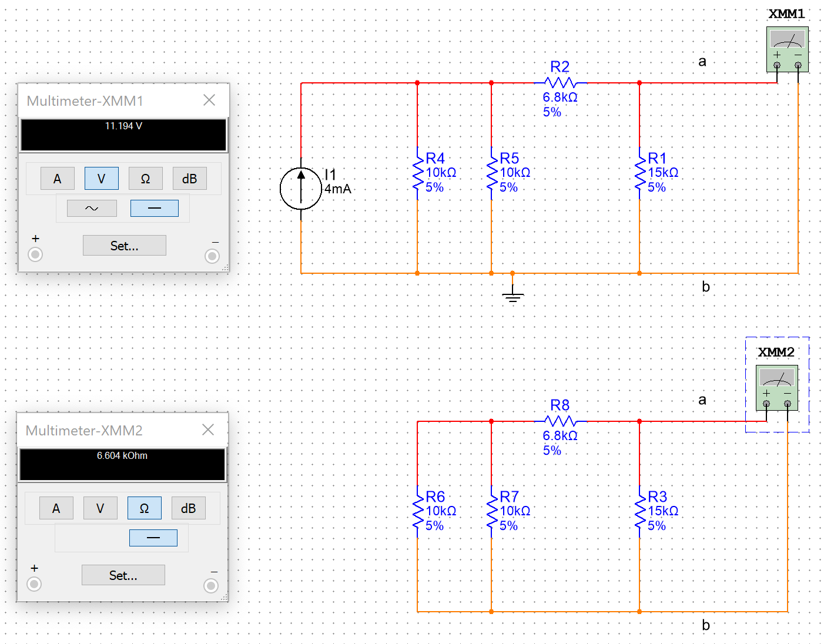Image resolution: width=824 pixels, height=644 pixels.
Task: Open Set... settings in Multimeter-XMM2
Action: tap(123, 575)
